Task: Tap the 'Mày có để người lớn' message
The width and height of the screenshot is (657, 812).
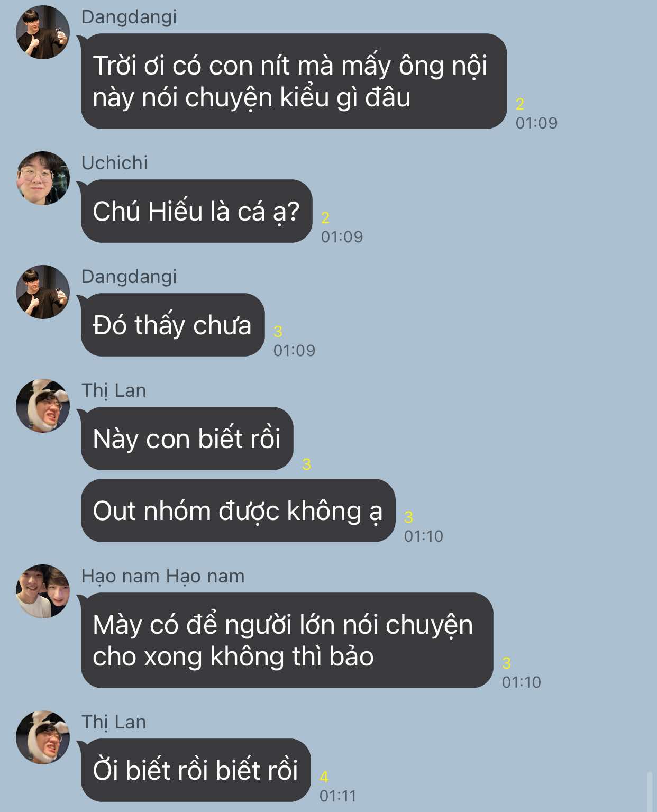Action: pyautogui.click(x=287, y=640)
